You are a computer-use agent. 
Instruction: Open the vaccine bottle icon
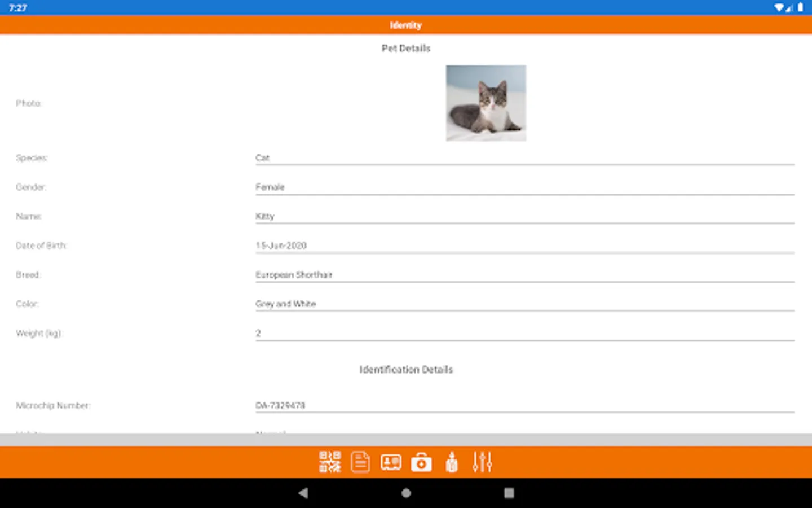click(x=452, y=462)
